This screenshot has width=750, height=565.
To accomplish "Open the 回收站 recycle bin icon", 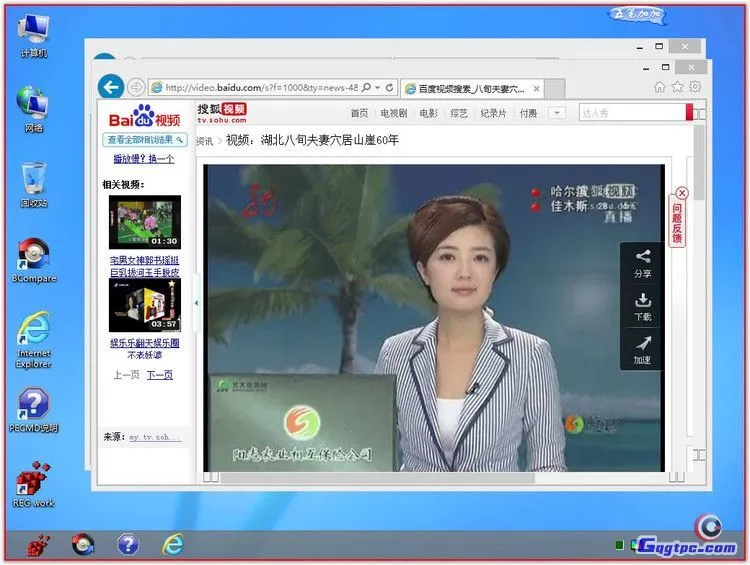I will tap(33, 185).
